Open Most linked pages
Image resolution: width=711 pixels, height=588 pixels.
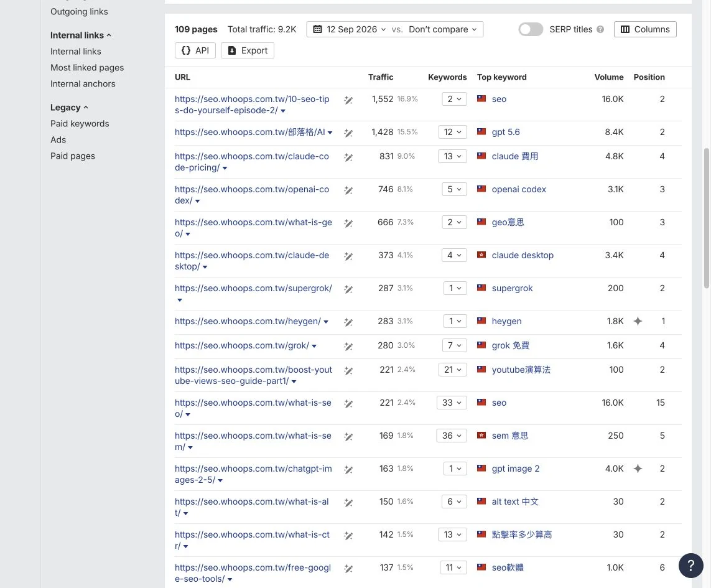click(x=87, y=68)
